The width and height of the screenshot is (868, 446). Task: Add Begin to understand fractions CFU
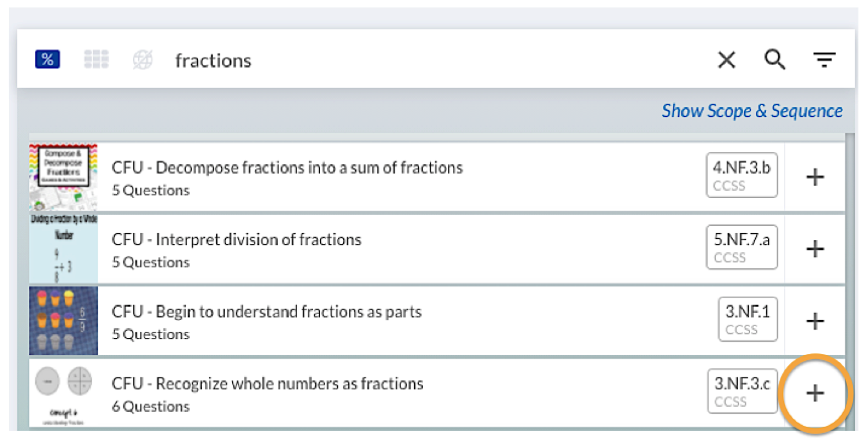click(815, 321)
